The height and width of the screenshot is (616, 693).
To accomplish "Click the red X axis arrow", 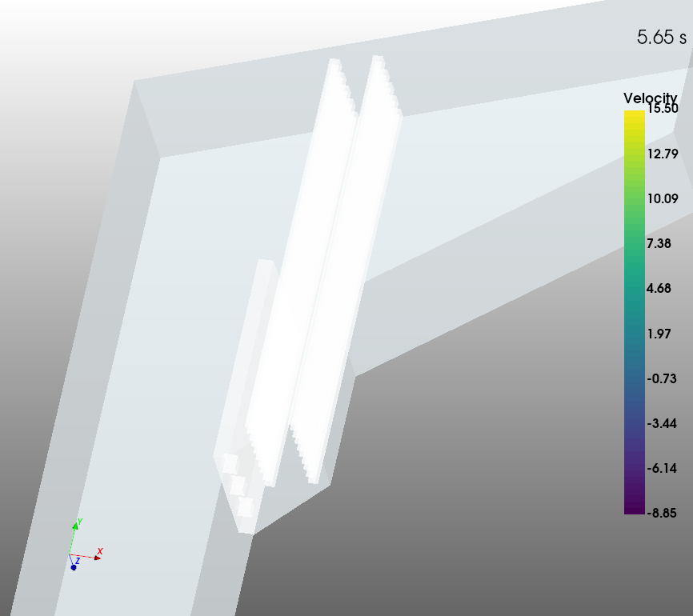I will [98, 558].
